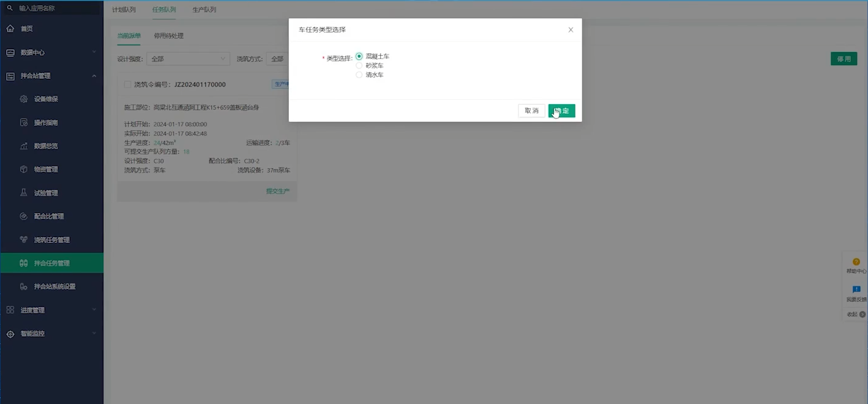
Task: Click the 配合比管理 menu label
Action: 49,216
